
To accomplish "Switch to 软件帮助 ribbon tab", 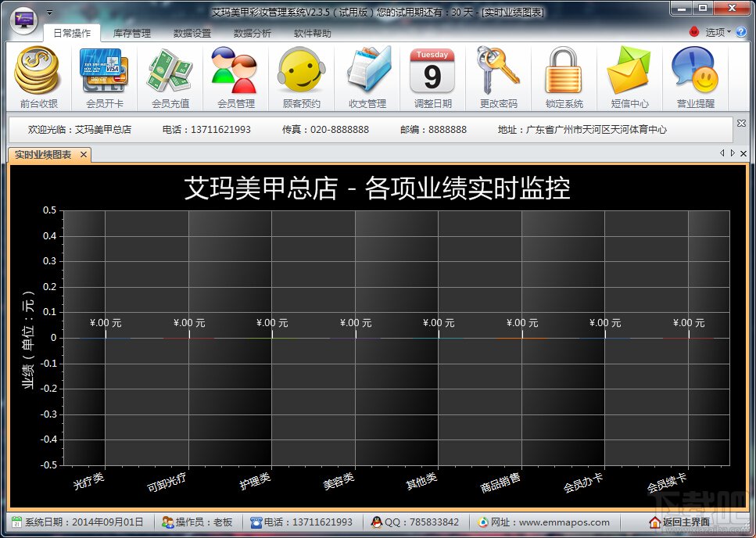I will tap(313, 34).
